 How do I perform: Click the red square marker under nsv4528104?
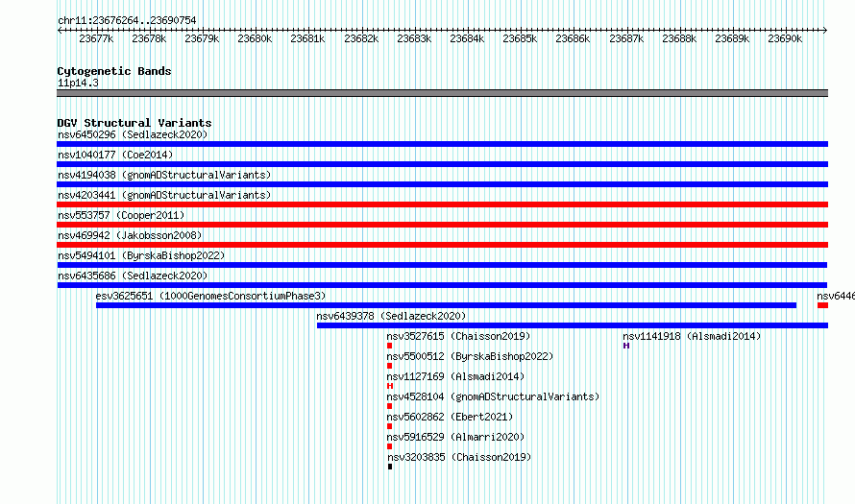(389, 406)
